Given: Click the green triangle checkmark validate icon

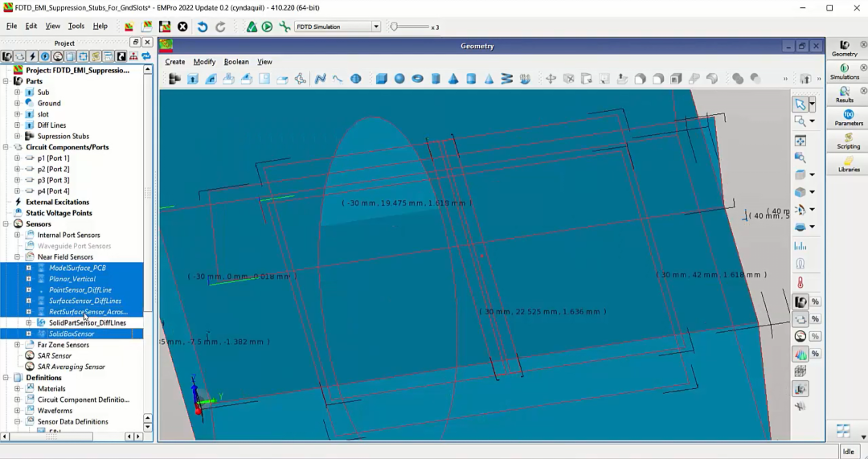Looking at the screenshot, I should [x=252, y=27].
